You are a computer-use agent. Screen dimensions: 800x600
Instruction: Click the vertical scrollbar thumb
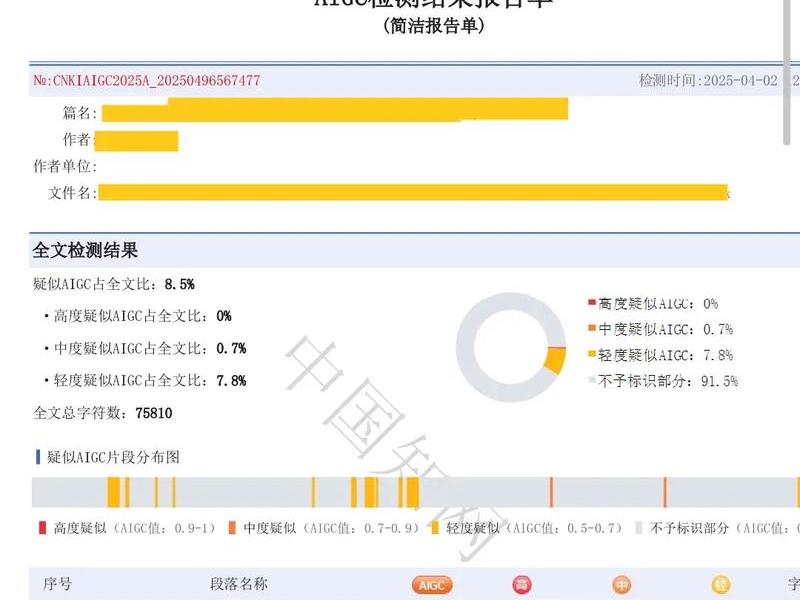click(x=787, y=71)
